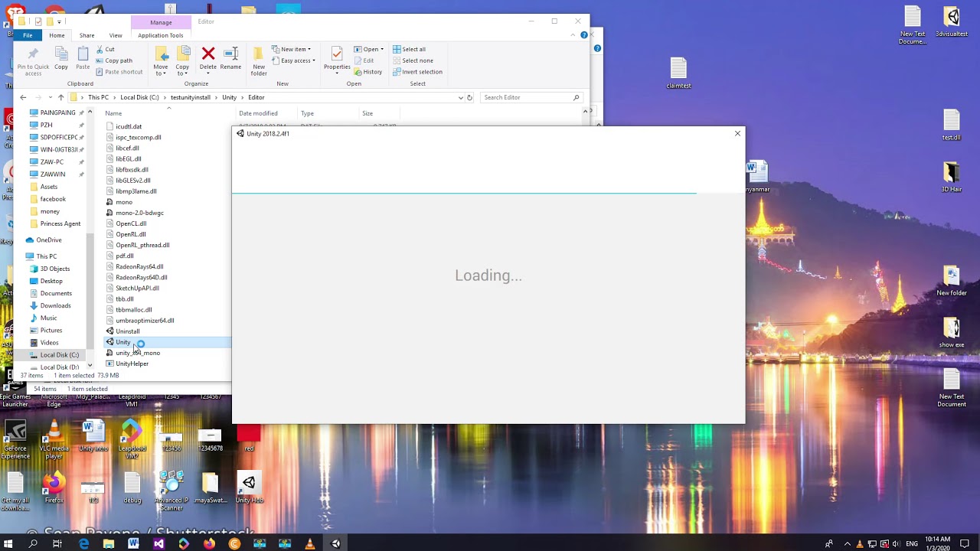
Task: Click Unity icon in the taskbar
Action: [x=335, y=543]
